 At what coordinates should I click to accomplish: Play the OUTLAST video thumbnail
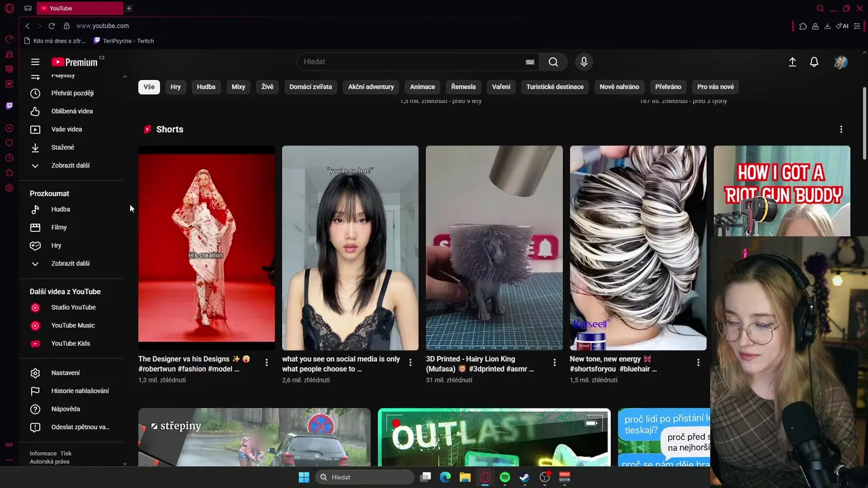[x=494, y=437]
